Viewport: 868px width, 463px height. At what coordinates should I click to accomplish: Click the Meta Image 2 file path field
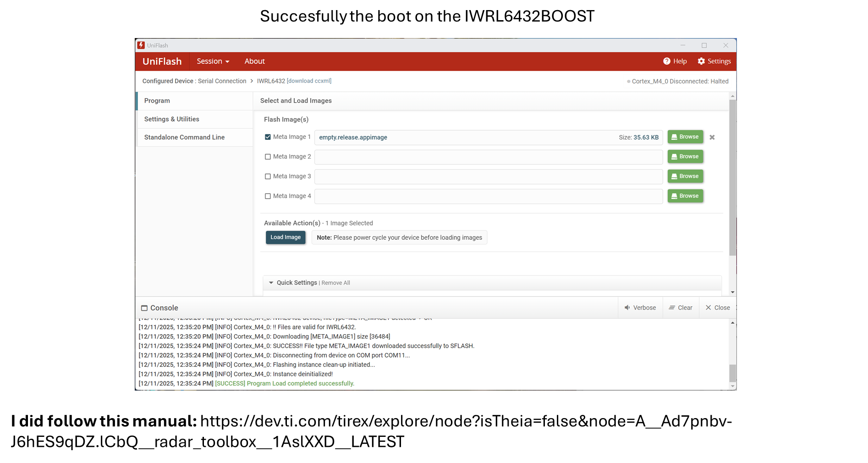(489, 157)
